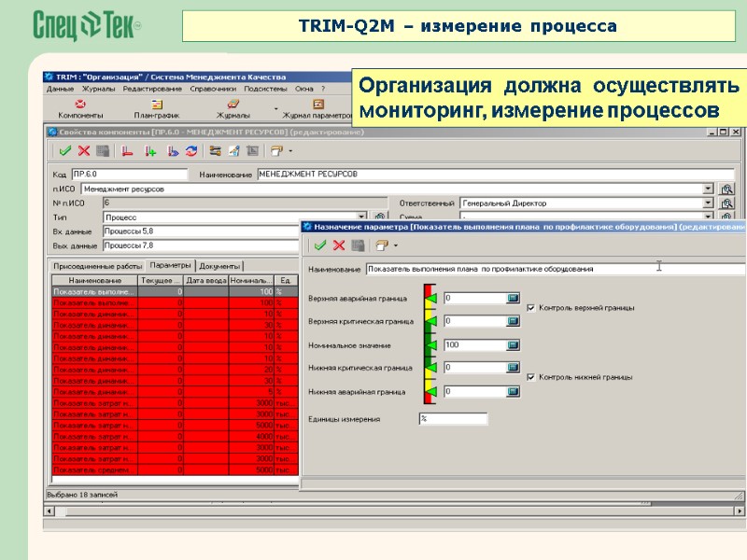
Task: Disable Контроль нижней границы checkbox
Action: click(x=529, y=377)
